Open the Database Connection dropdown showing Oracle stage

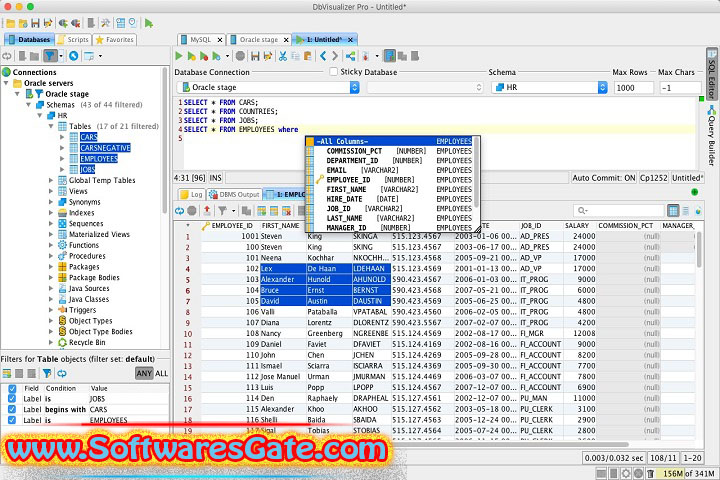click(x=268, y=87)
